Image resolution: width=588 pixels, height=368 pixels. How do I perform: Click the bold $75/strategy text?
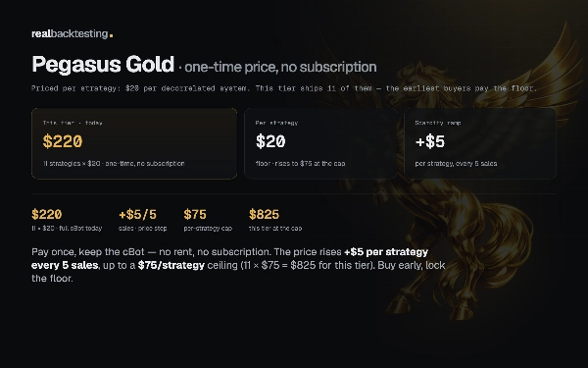click(171, 265)
